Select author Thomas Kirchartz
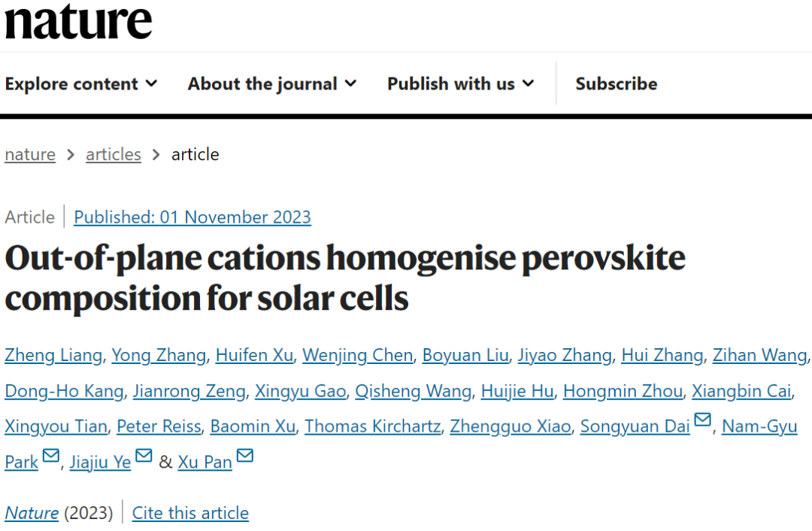 pos(372,426)
